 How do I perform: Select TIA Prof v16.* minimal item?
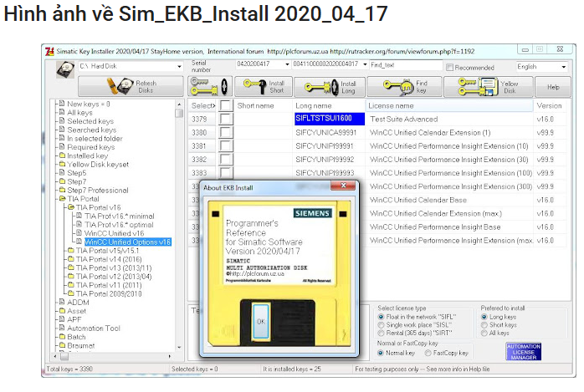[x=119, y=216]
